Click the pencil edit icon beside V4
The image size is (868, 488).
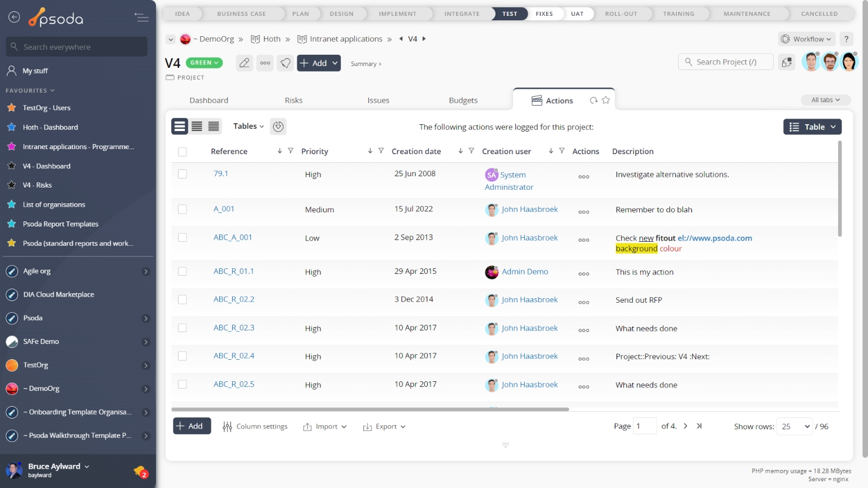tap(244, 63)
